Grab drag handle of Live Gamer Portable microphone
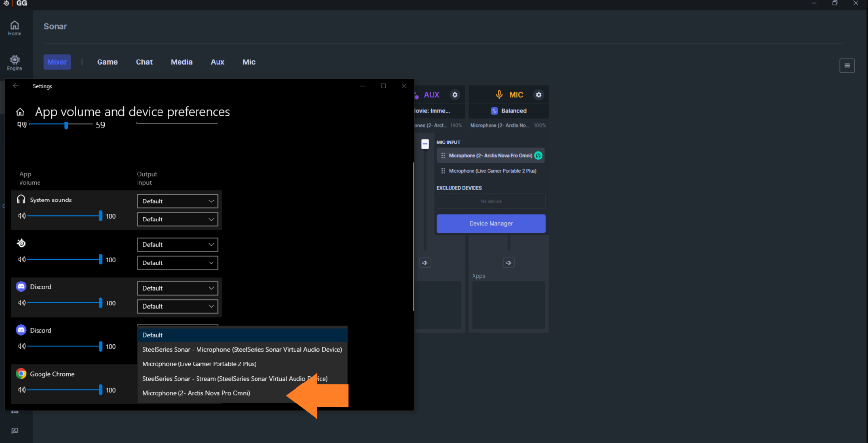Screen dimensions: 868x443 point(443,171)
